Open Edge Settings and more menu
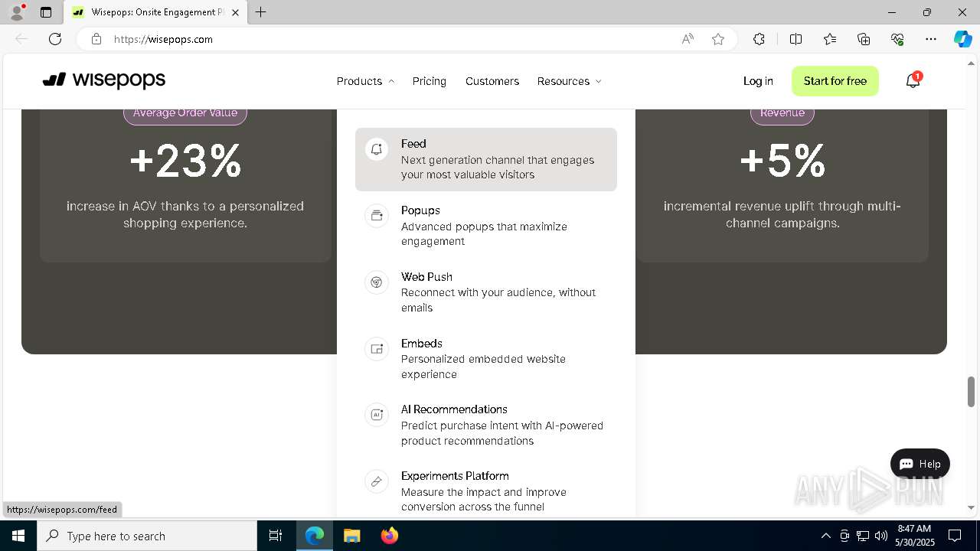The image size is (980, 551). (931, 39)
